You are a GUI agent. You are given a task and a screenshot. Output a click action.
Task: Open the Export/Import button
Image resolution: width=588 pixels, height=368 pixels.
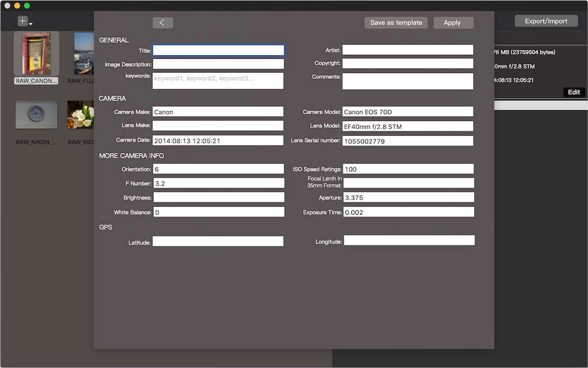(546, 21)
